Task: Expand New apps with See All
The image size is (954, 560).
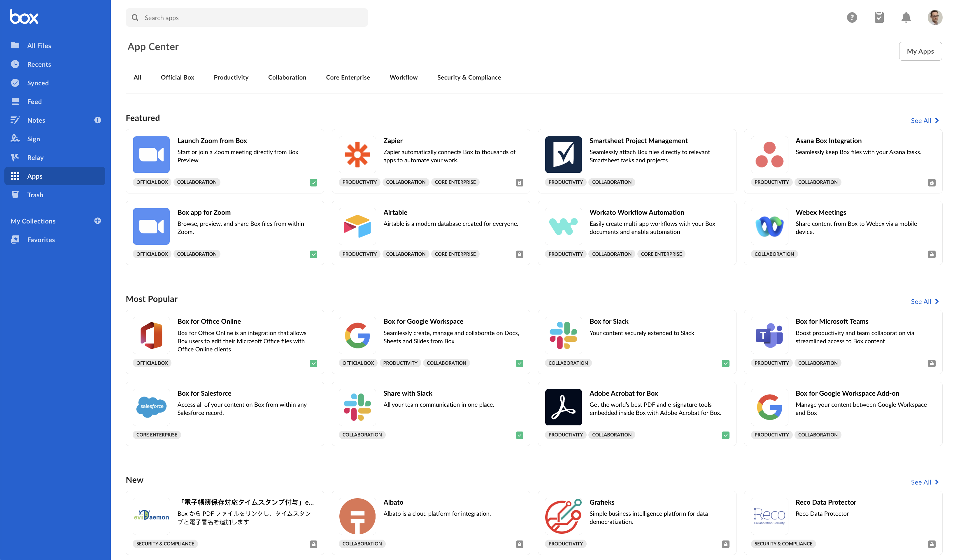Action: pos(925,482)
